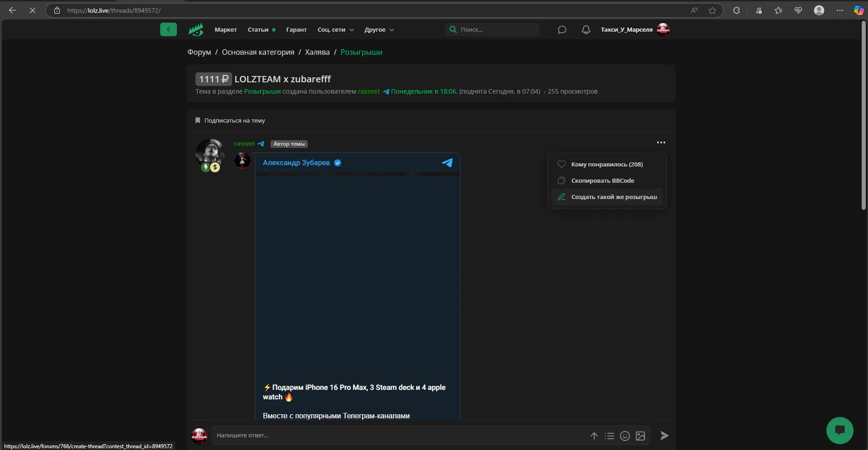The image size is (868, 450).
Task: Open the Гарант menu item
Action: pos(296,30)
